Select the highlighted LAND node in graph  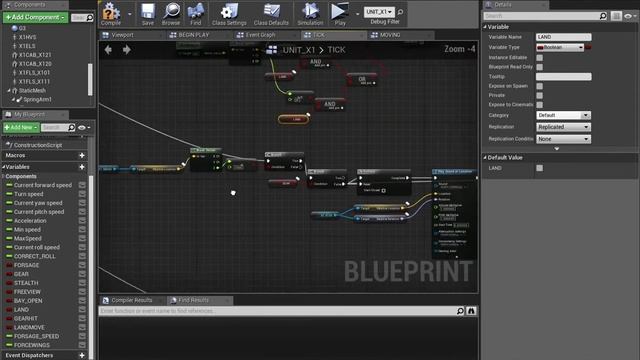pos(293,119)
